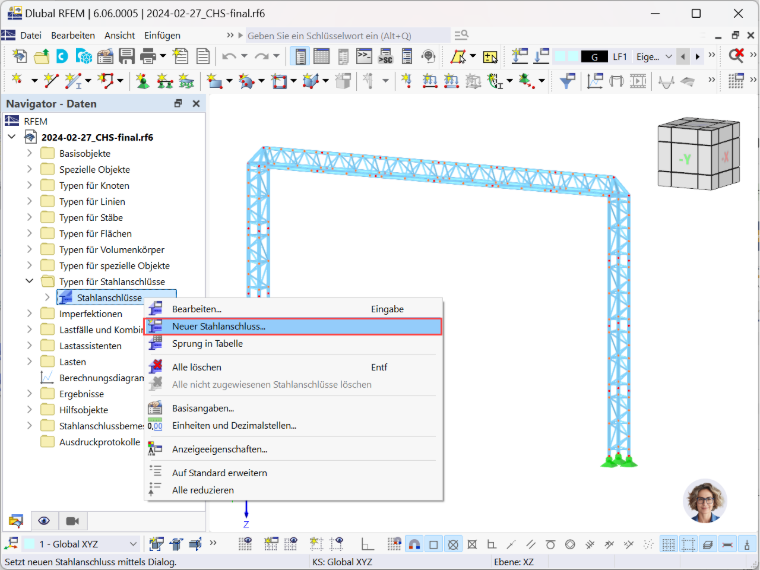Image resolution: width=760 pixels, height=570 pixels.
Task: Open the block manager icon with blue cube
Action: click(84, 57)
